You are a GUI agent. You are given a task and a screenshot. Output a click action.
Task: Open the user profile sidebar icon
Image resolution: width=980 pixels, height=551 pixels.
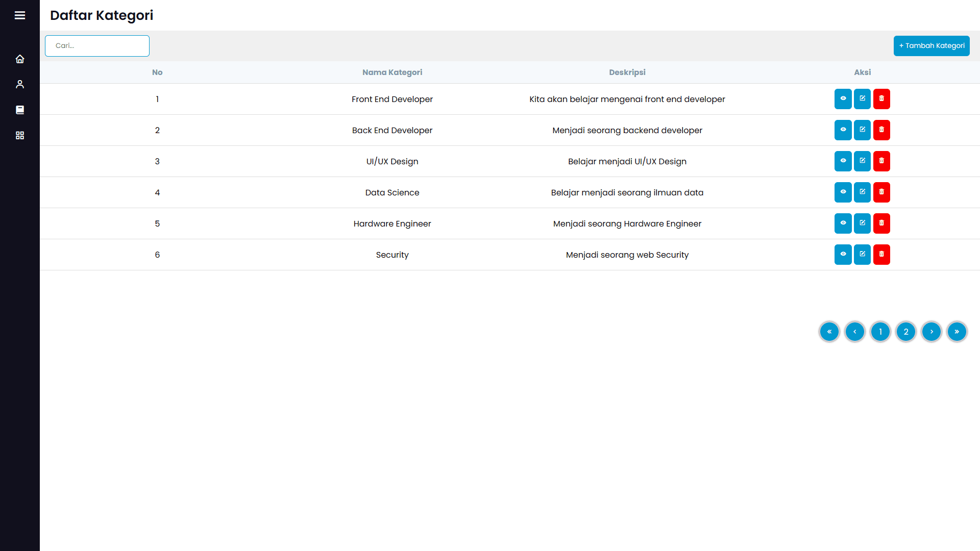click(x=20, y=84)
